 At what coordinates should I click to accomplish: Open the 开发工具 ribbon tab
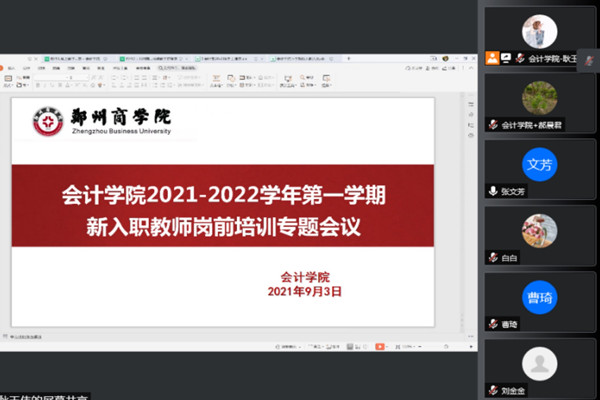pyautogui.click(x=120, y=68)
